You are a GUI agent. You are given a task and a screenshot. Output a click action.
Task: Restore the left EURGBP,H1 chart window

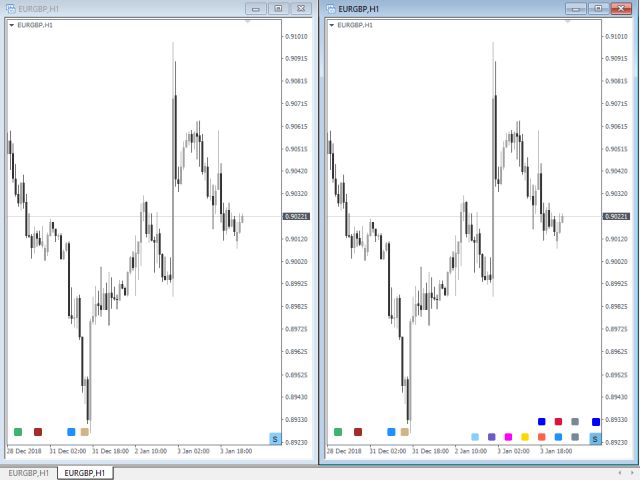coord(278,9)
